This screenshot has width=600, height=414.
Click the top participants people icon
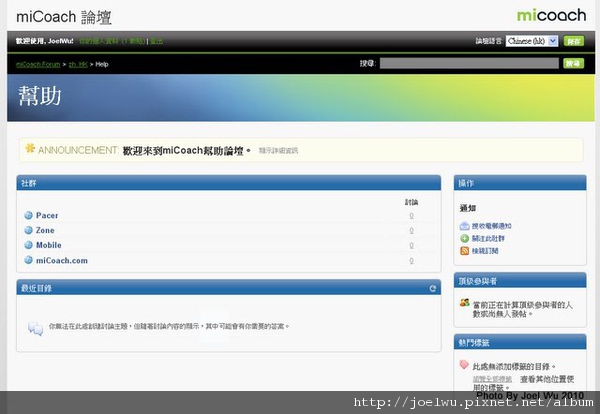click(x=465, y=303)
